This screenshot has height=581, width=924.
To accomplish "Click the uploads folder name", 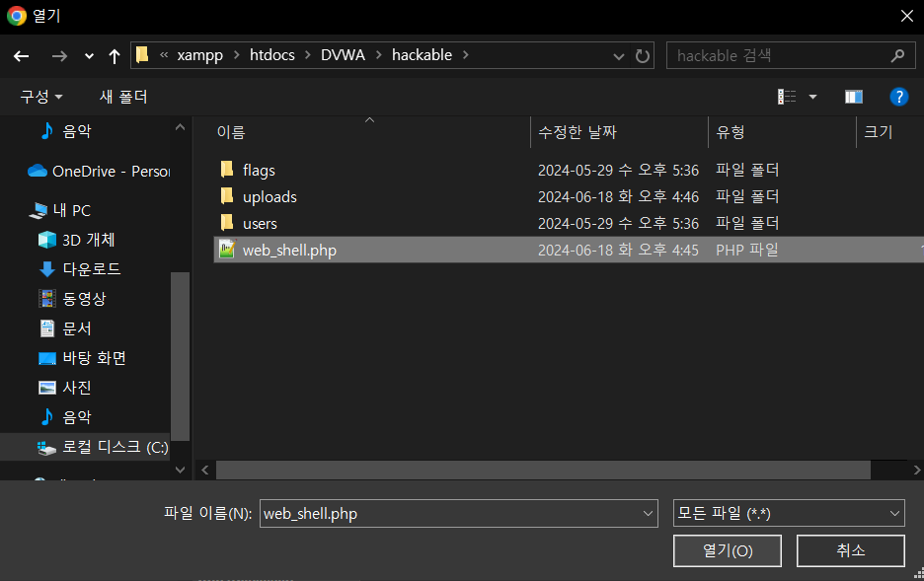I will click(269, 196).
